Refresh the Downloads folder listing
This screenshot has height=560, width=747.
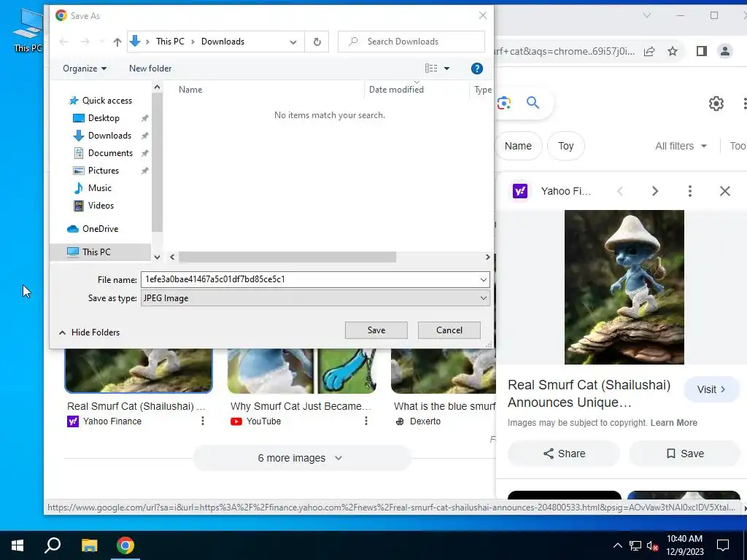[x=317, y=42]
